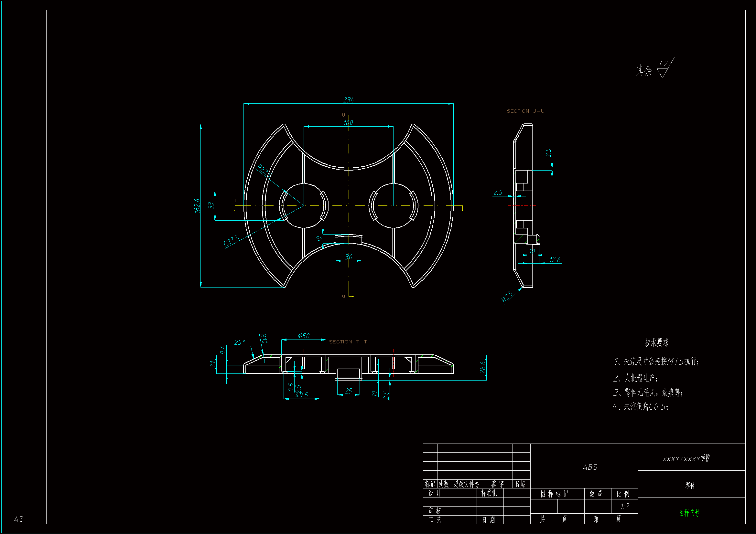Image resolution: width=756 pixels, height=534 pixels.
Task: Select the 25° angle dimension
Action: click(x=239, y=342)
